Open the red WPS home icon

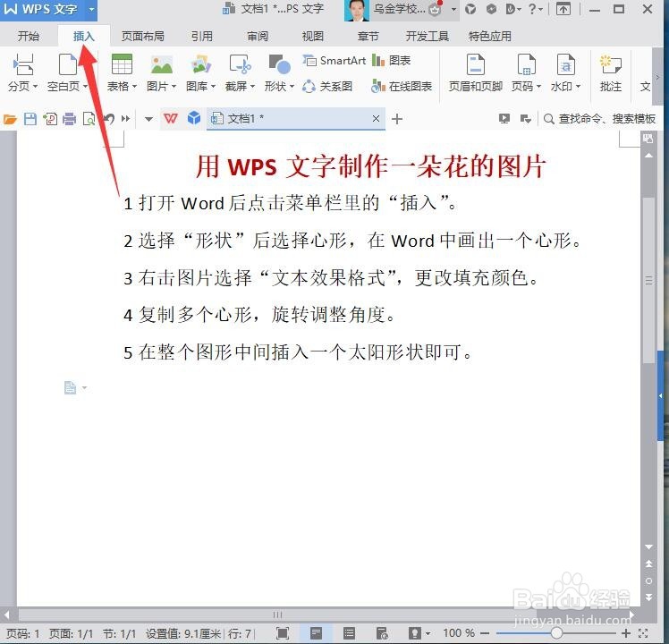click(171, 118)
